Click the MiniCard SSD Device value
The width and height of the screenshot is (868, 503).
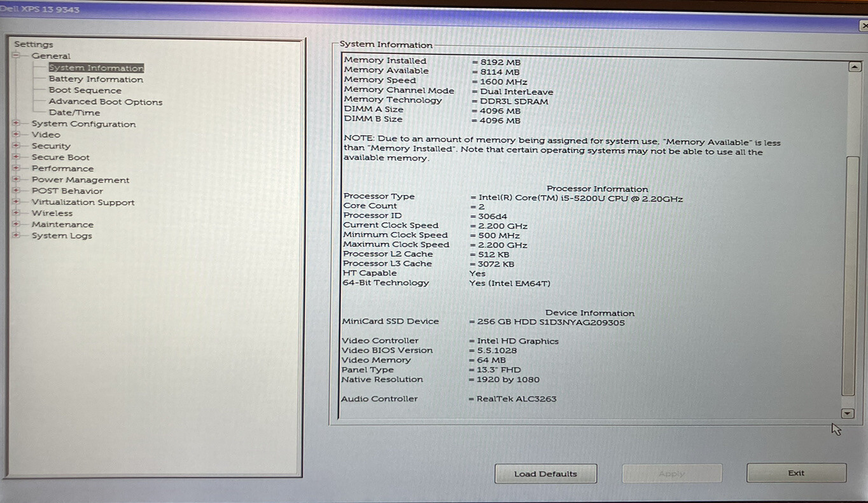click(x=550, y=322)
